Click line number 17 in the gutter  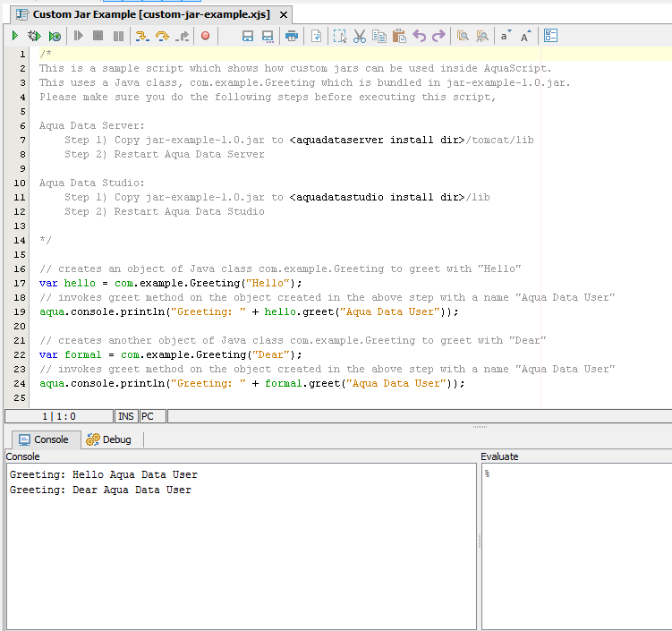click(x=20, y=284)
